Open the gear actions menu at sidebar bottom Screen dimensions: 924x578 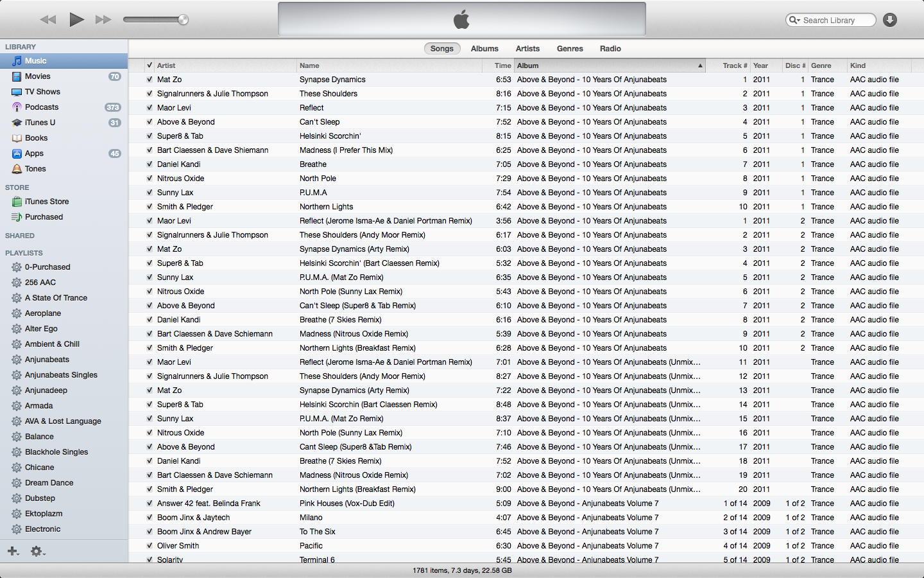pyautogui.click(x=37, y=551)
